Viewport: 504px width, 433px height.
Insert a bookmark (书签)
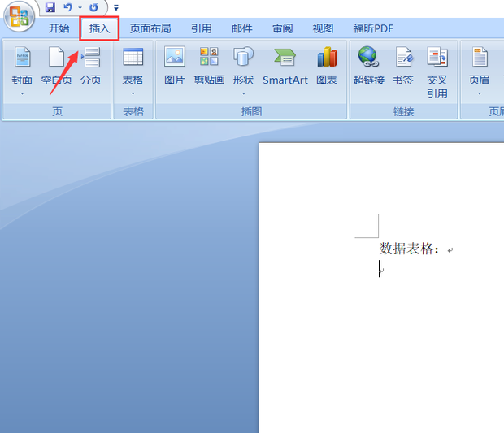click(x=403, y=67)
